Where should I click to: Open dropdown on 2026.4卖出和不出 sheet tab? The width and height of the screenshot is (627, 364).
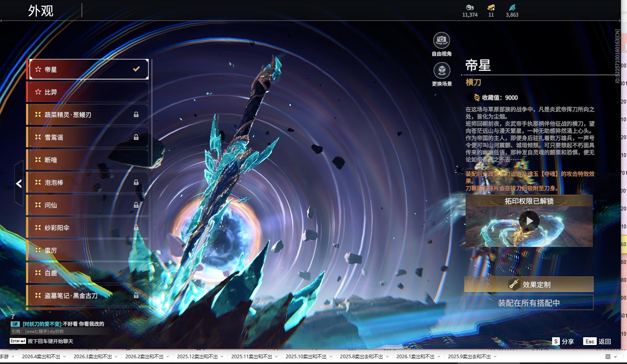(64, 357)
